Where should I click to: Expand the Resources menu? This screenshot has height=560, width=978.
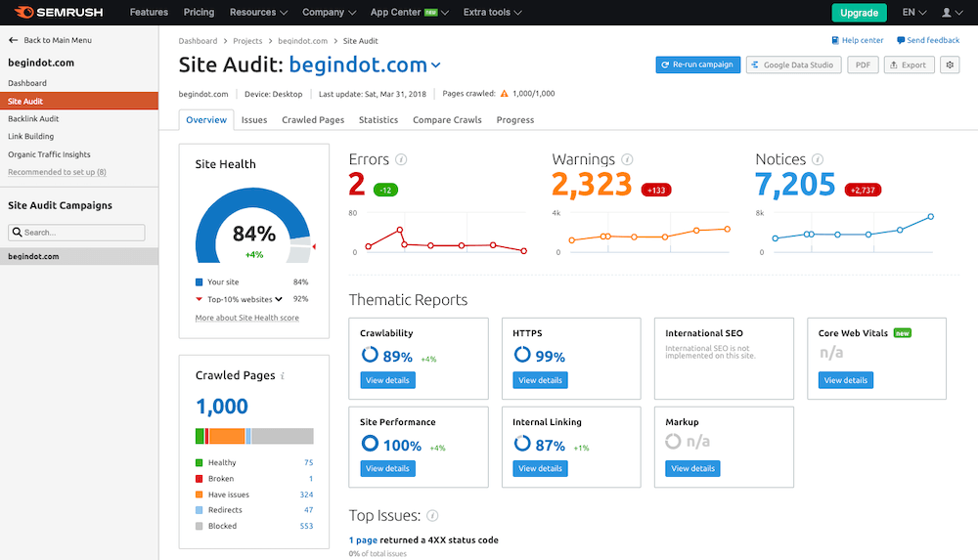tap(258, 12)
